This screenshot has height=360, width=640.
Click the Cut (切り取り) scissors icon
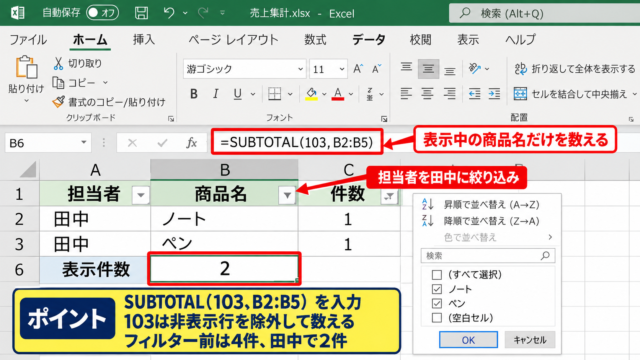[58, 63]
